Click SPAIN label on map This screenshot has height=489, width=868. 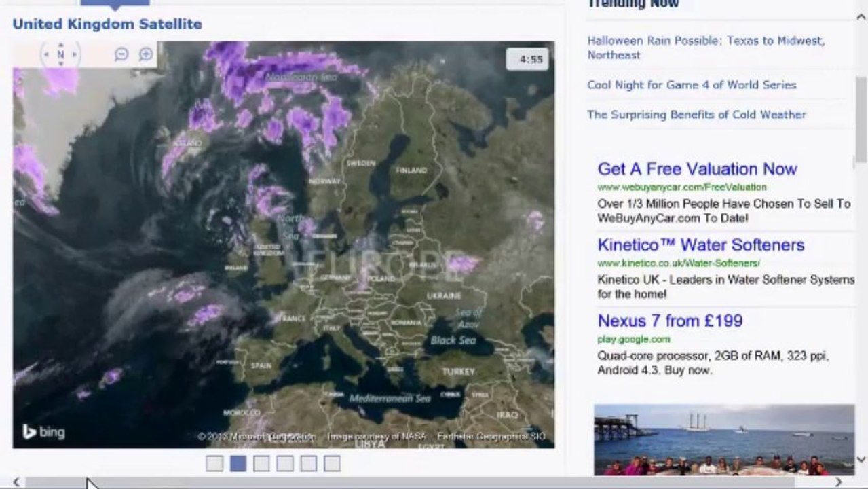coord(261,365)
